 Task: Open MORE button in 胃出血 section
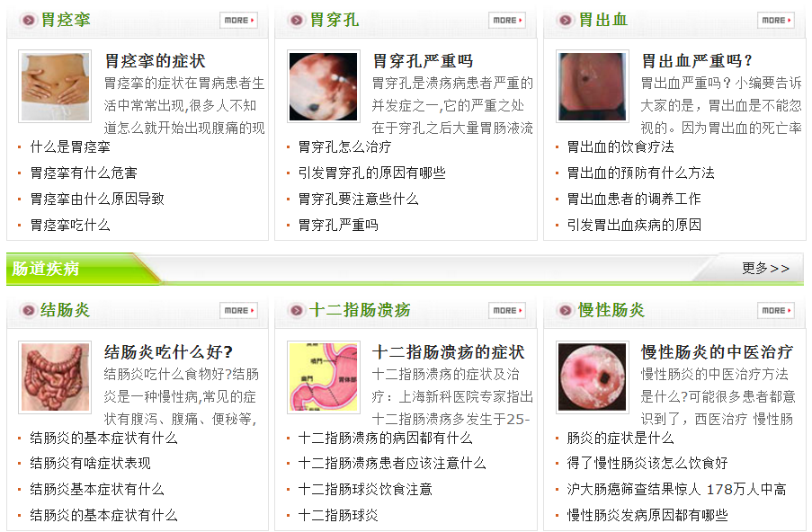tap(776, 20)
